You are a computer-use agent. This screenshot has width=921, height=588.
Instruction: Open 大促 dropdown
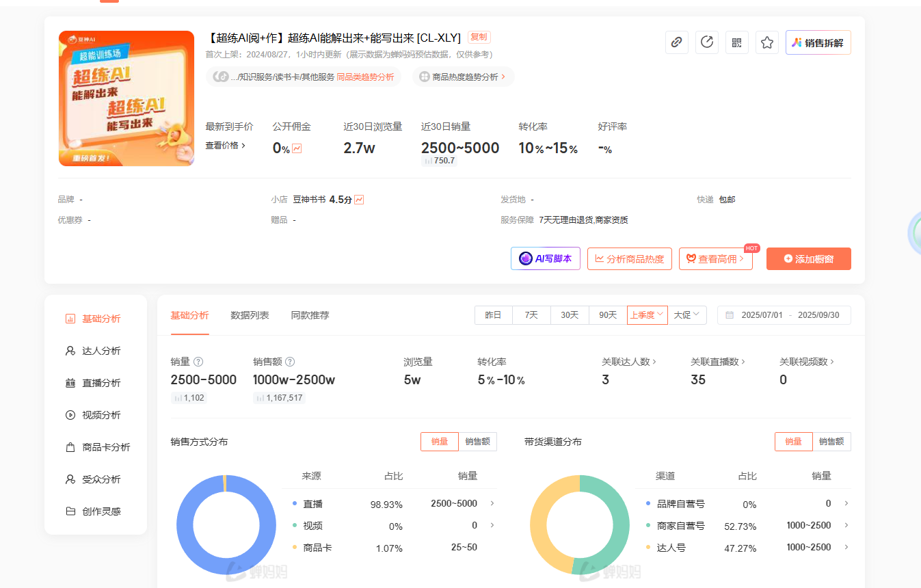pos(687,315)
